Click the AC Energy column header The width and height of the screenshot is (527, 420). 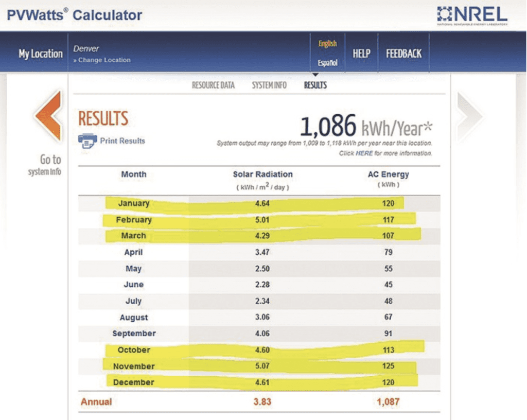pos(388,174)
